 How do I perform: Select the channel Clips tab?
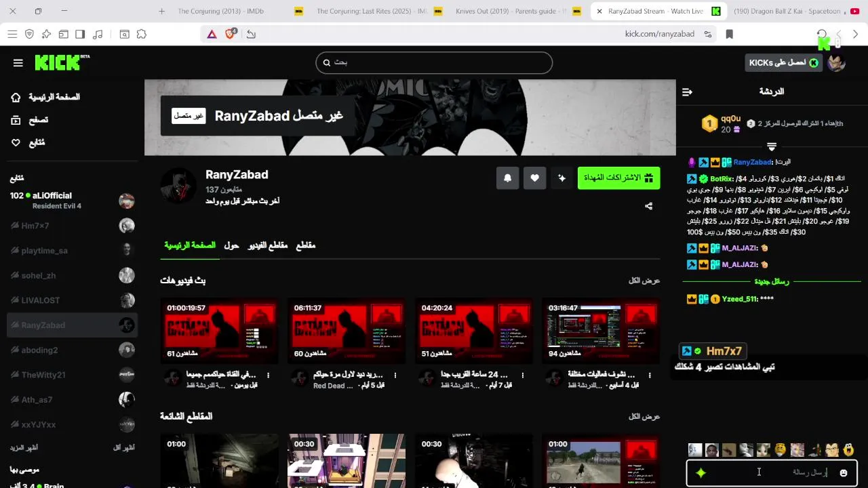coord(306,245)
